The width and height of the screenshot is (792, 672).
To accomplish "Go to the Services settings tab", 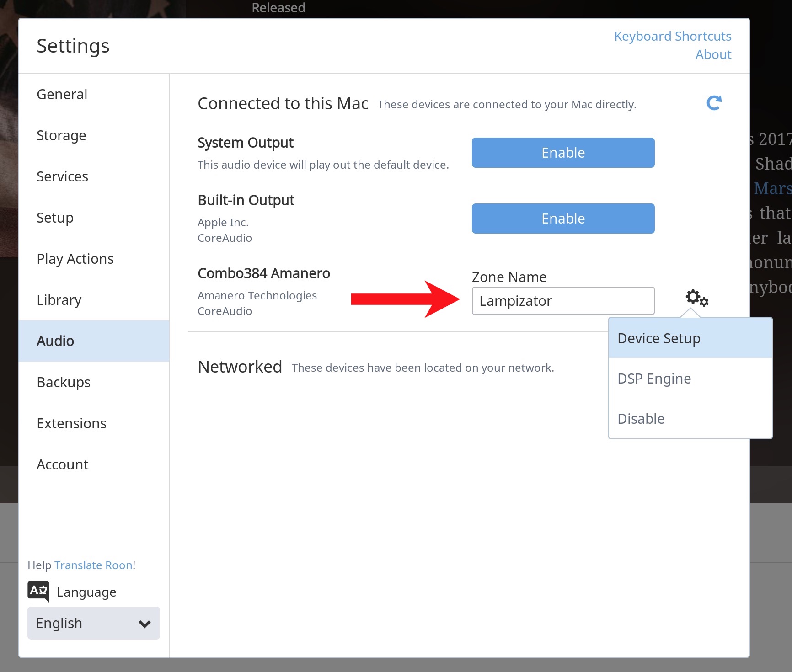I will (62, 176).
